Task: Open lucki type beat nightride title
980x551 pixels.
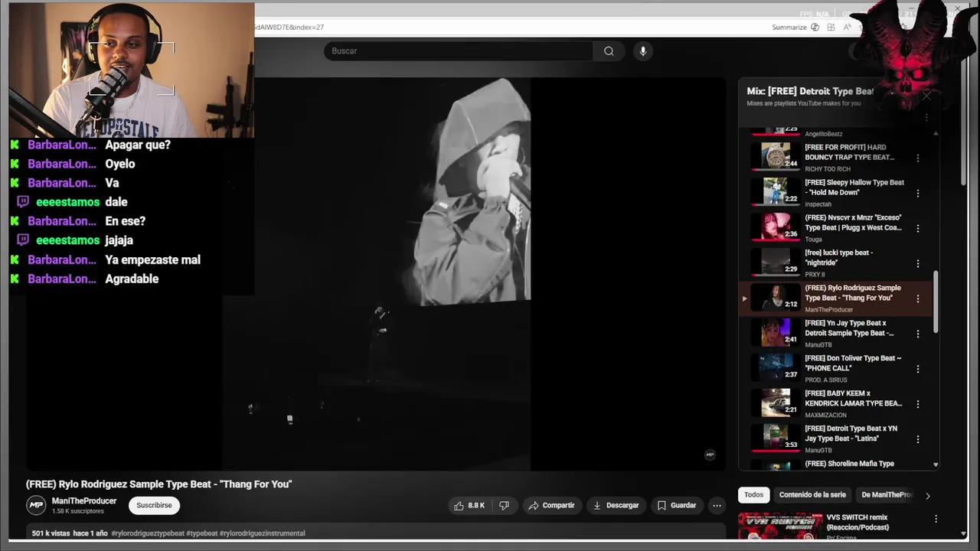Action: [x=838, y=258]
